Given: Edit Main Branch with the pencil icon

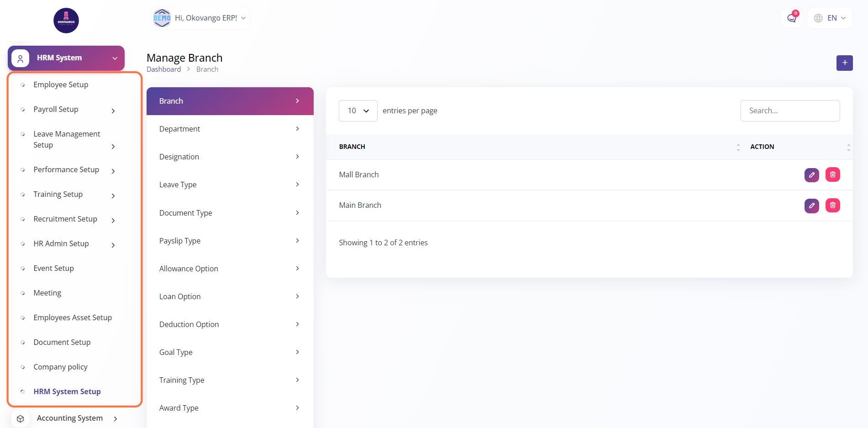Looking at the screenshot, I should (811, 206).
